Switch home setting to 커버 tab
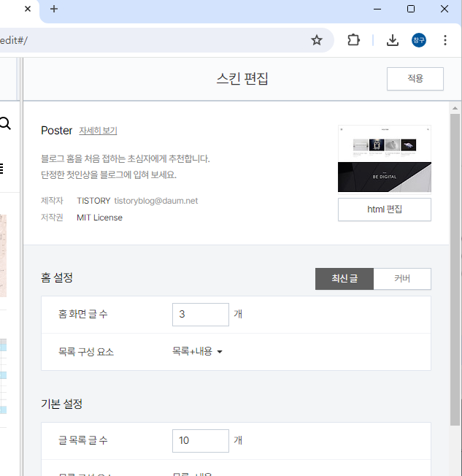462x476 pixels. pos(402,279)
